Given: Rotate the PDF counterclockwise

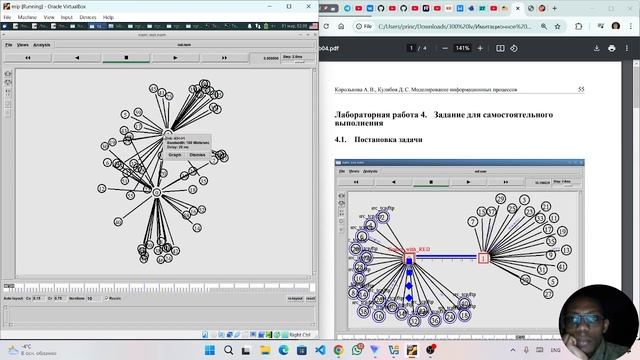Looking at the screenshot, I should [514, 48].
